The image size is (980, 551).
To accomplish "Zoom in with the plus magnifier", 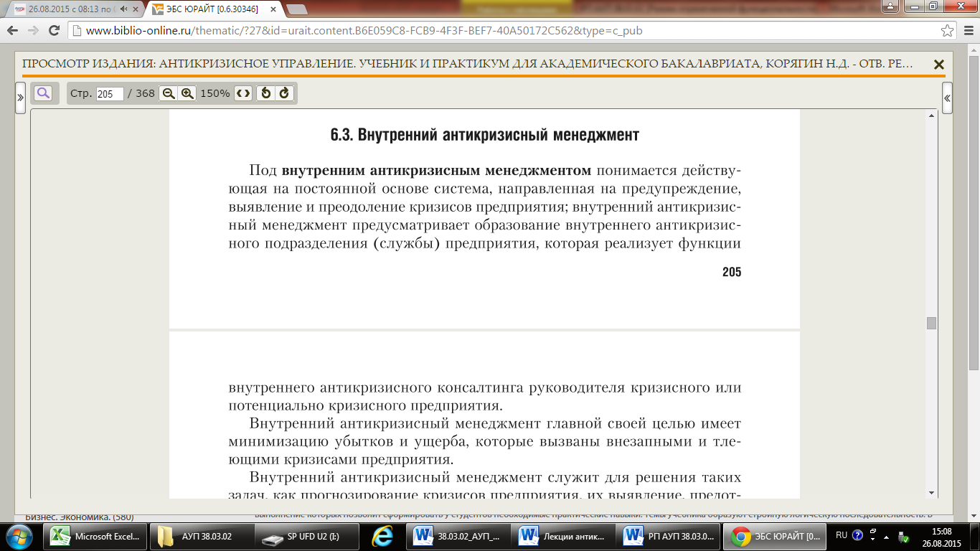I will (187, 93).
